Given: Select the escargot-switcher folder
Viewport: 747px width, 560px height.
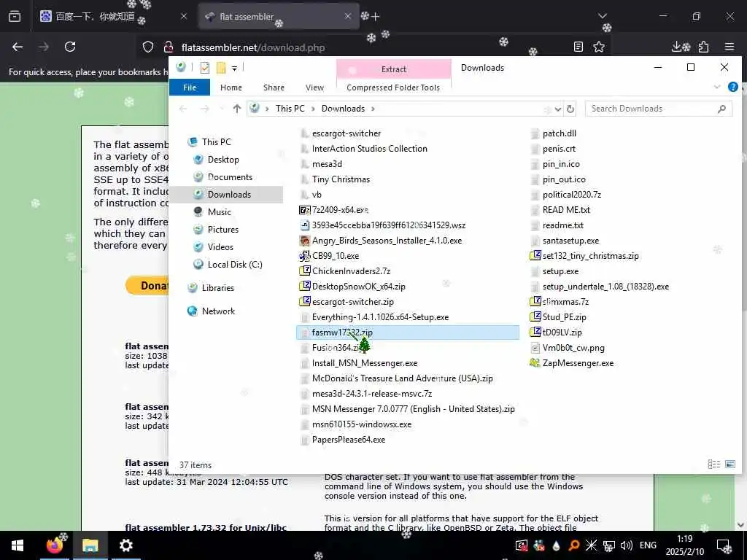Looking at the screenshot, I should coord(347,133).
